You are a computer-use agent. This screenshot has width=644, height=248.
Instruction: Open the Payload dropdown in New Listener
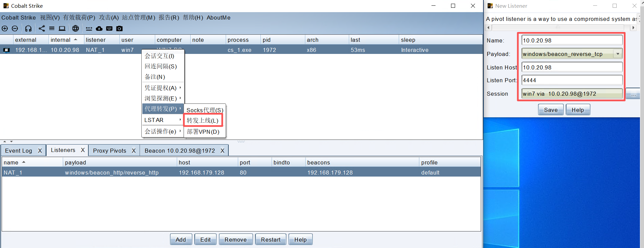pos(618,54)
